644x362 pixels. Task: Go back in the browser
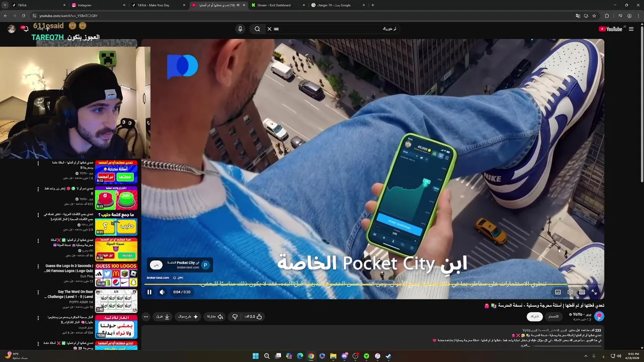tap(6, 16)
